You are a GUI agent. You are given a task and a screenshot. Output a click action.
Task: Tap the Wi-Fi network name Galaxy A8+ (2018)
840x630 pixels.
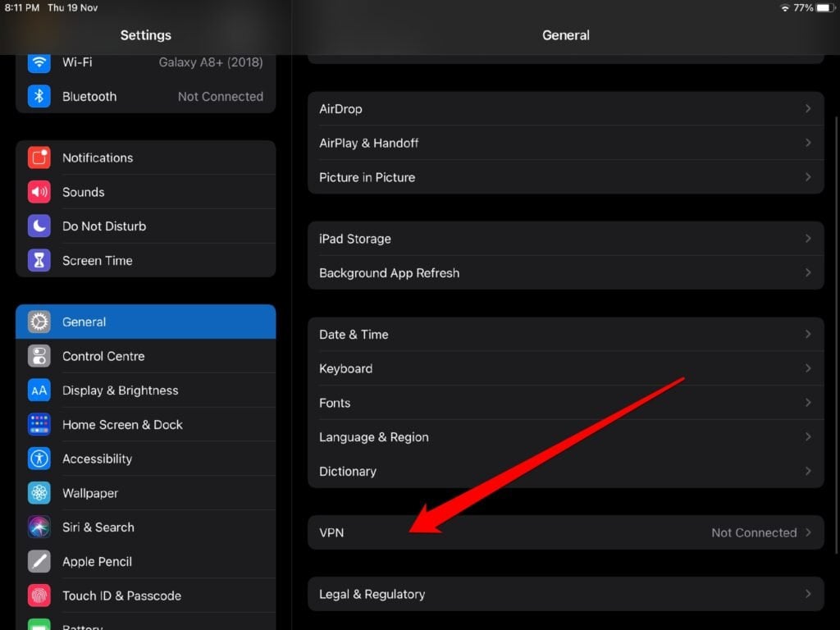pos(211,62)
